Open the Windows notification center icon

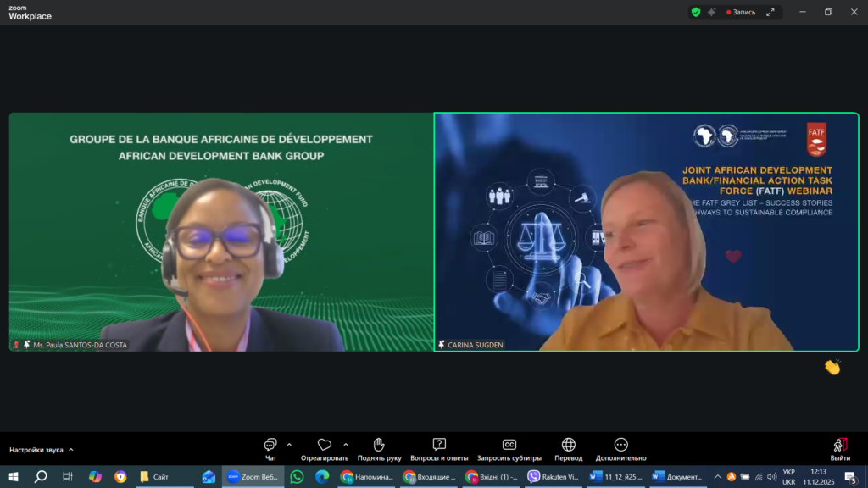850,477
